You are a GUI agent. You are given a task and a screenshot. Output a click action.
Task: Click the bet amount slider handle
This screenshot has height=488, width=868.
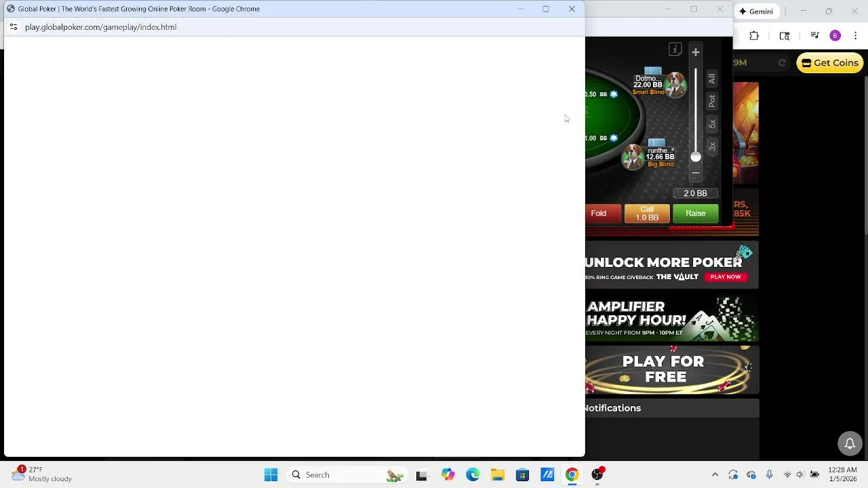[695, 157]
